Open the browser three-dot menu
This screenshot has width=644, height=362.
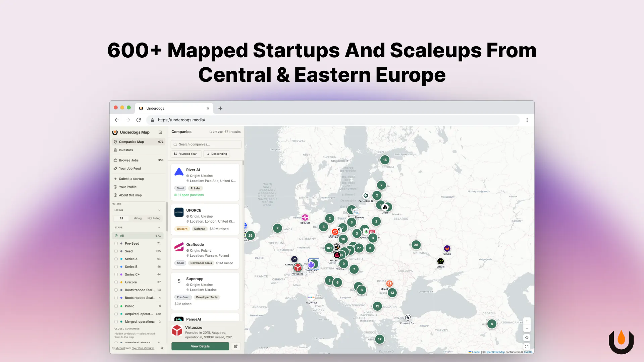click(x=527, y=120)
